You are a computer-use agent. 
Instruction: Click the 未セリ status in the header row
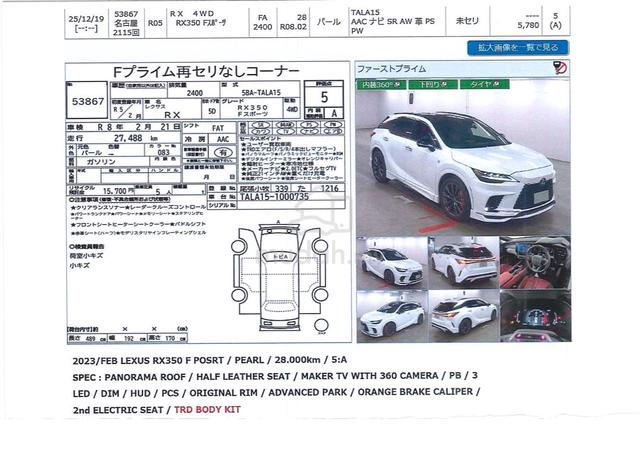467,21
